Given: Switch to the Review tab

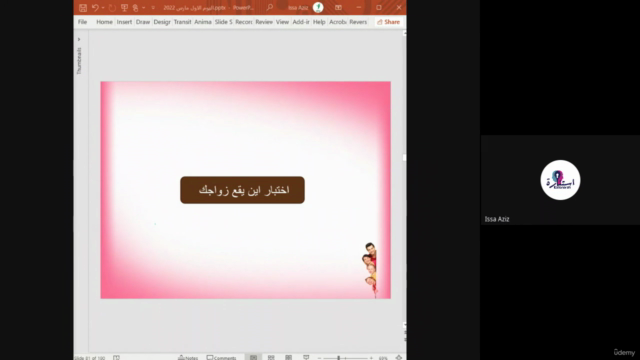Looking at the screenshot, I should pyautogui.click(x=264, y=22).
